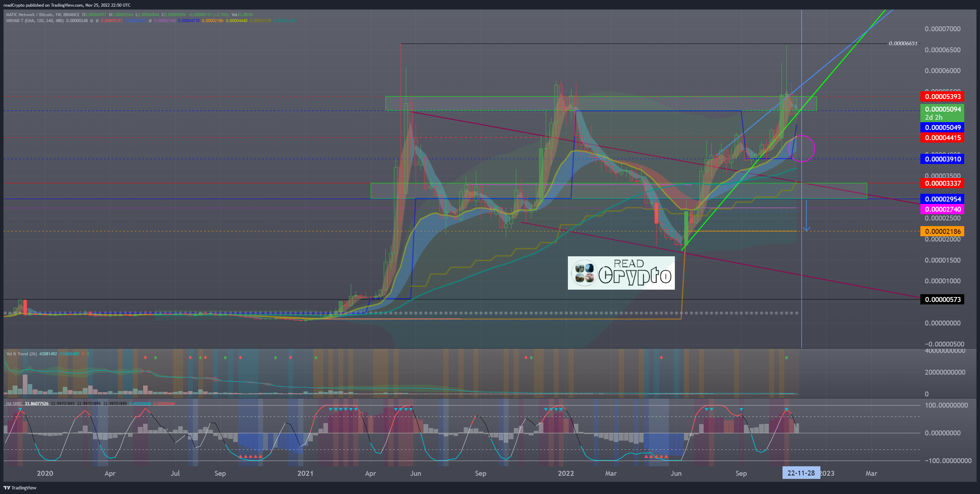This screenshot has width=980, height=494.
Task: Click the 0.00000000 price axis tick of main chart
Action: (942, 323)
